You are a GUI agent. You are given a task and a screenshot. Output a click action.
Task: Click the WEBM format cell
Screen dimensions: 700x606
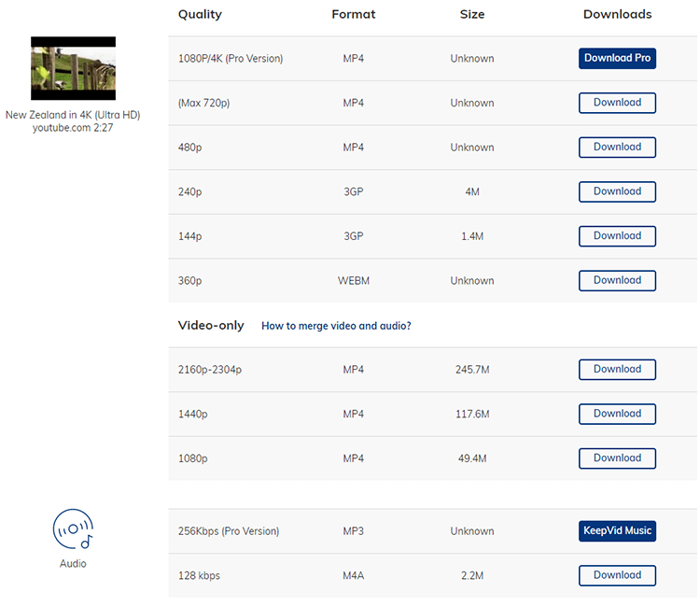(x=354, y=281)
